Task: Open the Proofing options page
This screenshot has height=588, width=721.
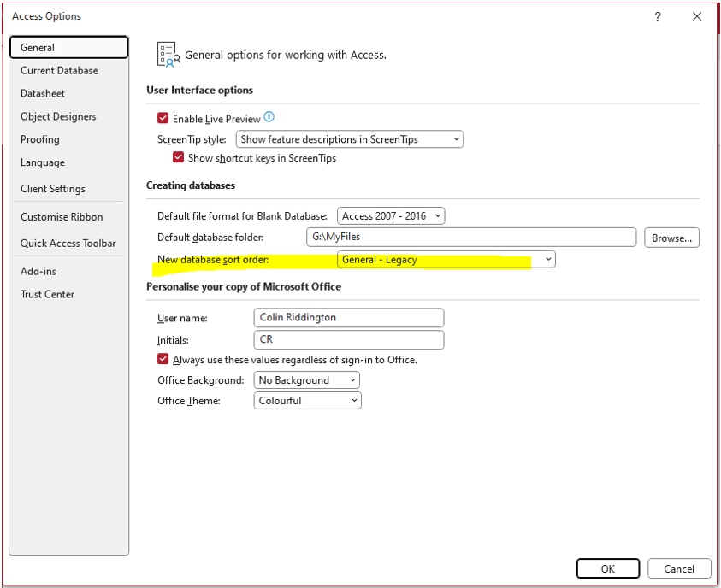Action: pyautogui.click(x=68, y=139)
